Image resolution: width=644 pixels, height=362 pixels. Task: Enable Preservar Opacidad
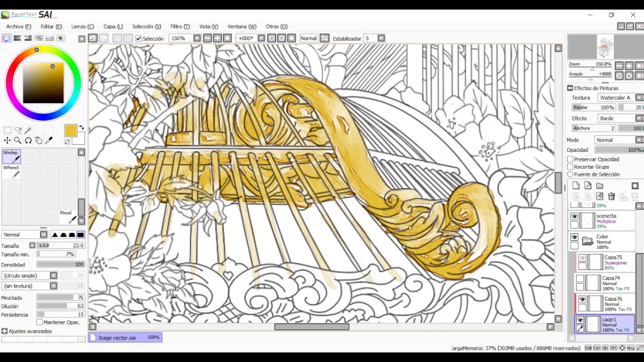click(x=570, y=159)
